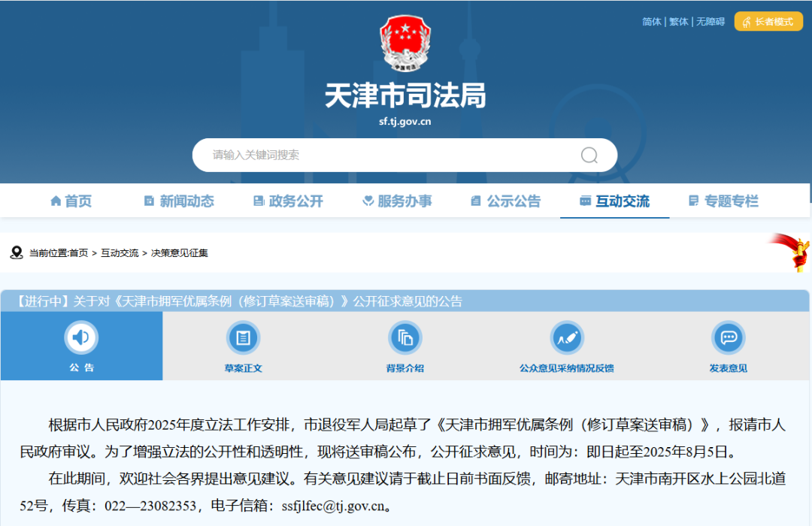This screenshot has width=812, height=526.
Task: Click the 发表意见 chat bubble icon
Action: (728, 338)
